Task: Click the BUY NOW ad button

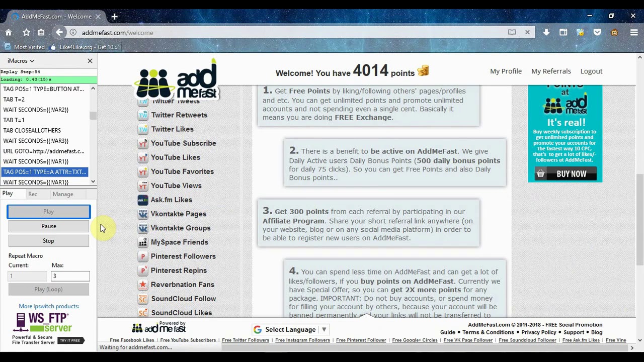Action: (x=565, y=174)
